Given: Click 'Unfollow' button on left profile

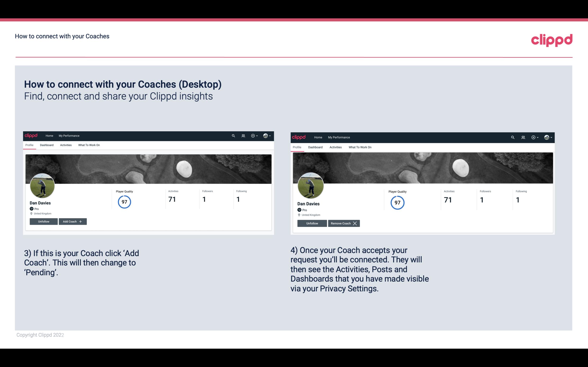Looking at the screenshot, I should click(44, 221).
